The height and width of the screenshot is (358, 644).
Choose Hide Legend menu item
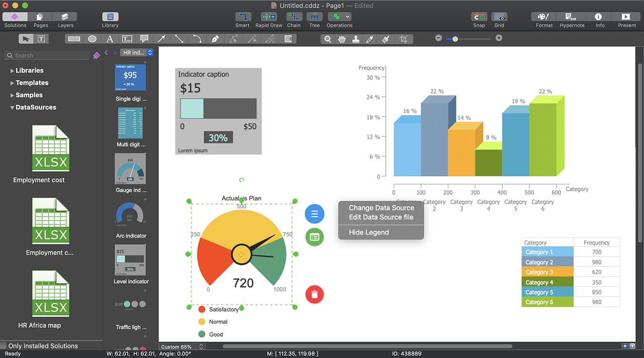[x=369, y=232]
